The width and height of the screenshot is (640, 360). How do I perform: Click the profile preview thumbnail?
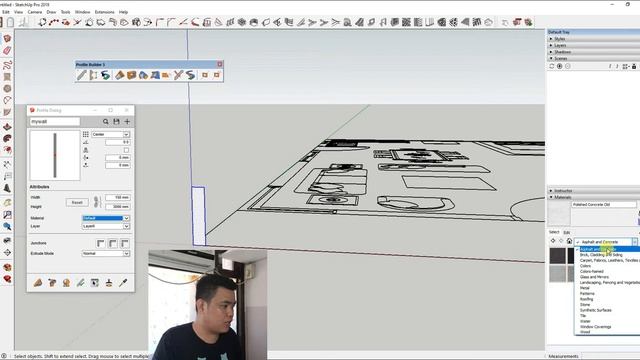[55, 155]
